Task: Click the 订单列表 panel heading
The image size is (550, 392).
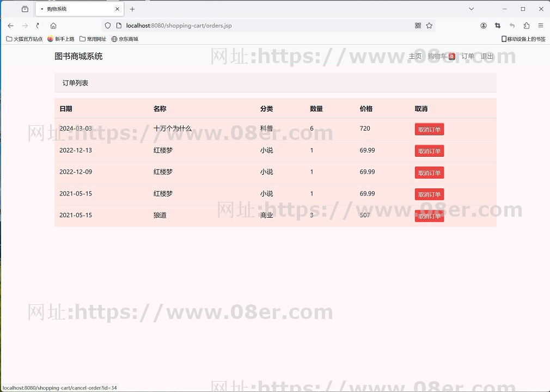Action: (75, 83)
